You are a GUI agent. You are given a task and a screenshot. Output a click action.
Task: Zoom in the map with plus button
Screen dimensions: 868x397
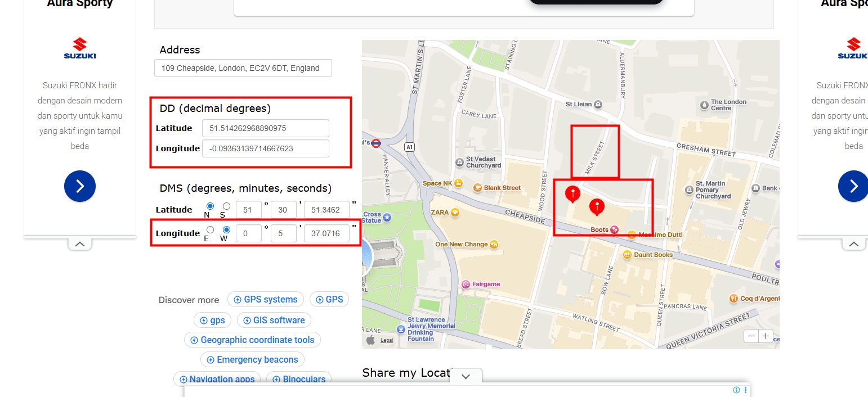click(x=766, y=336)
